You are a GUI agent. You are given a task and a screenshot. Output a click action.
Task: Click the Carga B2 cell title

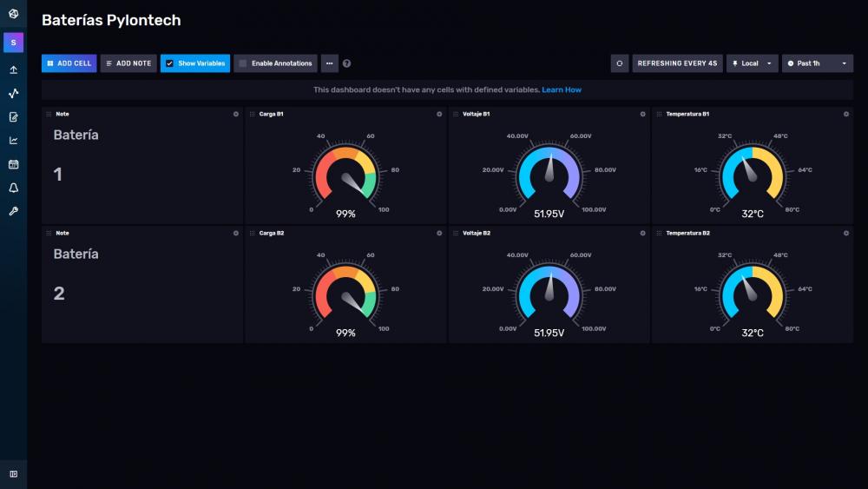click(x=271, y=233)
